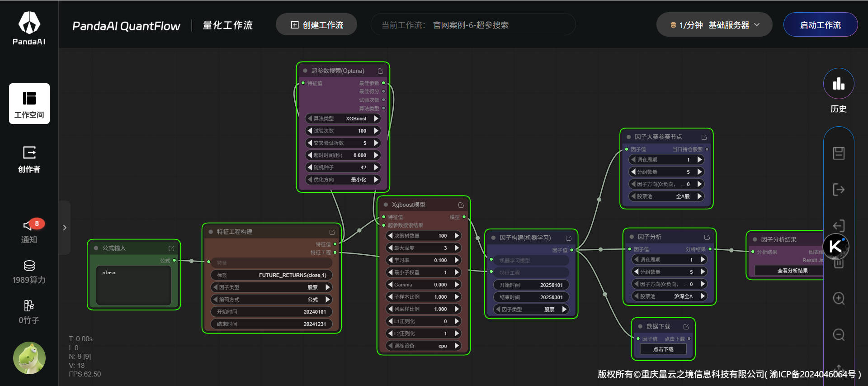Viewport: 868px width, 386px height.
Task: Click the zoom out magnifier icon
Action: pos(839,334)
